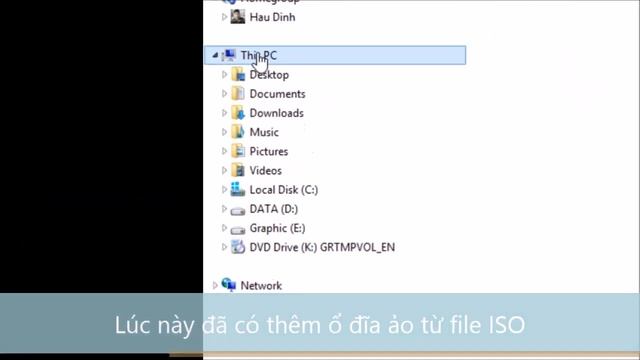The width and height of the screenshot is (640, 360).
Task: Click the Network icon
Action: point(229,285)
